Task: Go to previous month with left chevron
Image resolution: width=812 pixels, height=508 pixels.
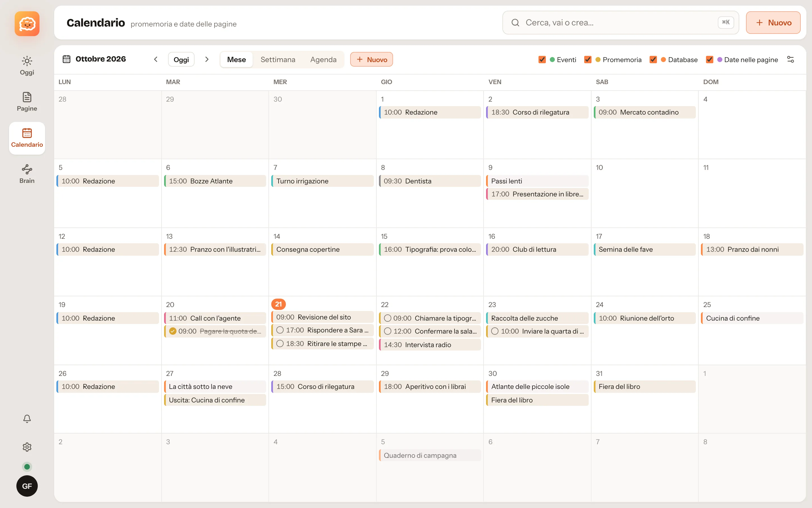Action: pyautogui.click(x=156, y=60)
